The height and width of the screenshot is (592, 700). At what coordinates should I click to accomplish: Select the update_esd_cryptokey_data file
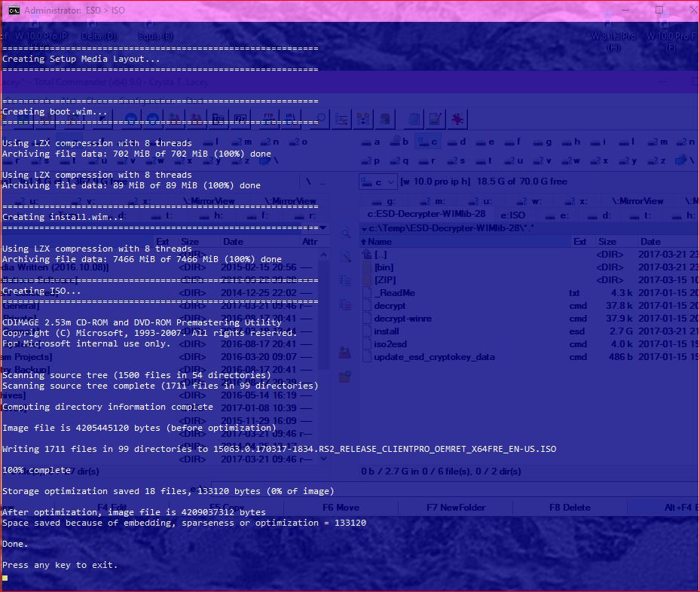pyautogui.click(x=434, y=357)
